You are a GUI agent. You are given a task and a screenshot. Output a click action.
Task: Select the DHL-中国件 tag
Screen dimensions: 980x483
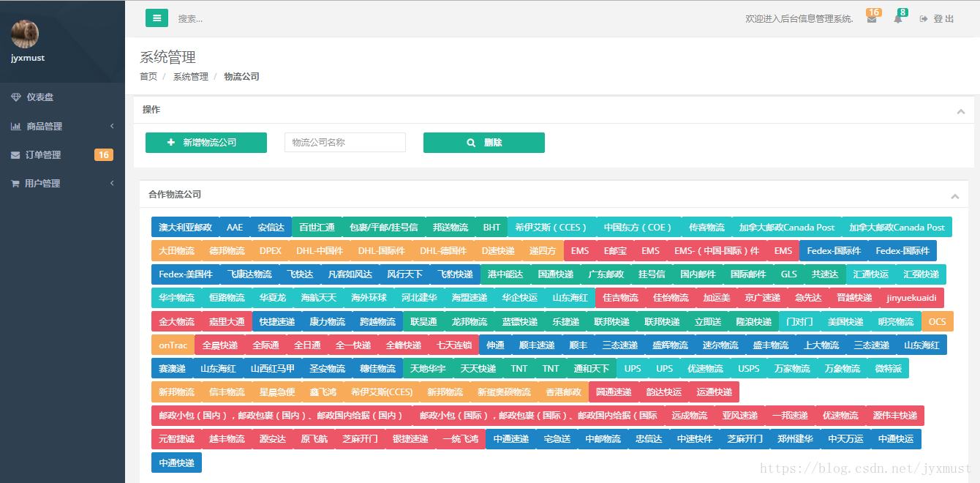tap(320, 251)
